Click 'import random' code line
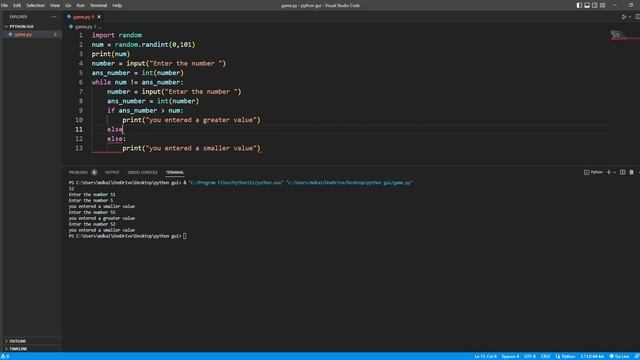The width and height of the screenshot is (640, 360). (x=117, y=35)
